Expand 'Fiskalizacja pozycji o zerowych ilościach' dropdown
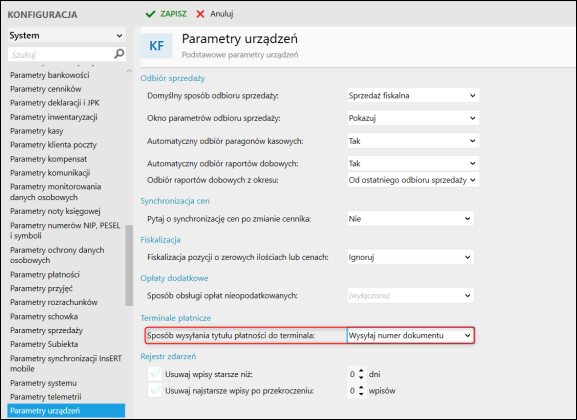 click(410, 257)
